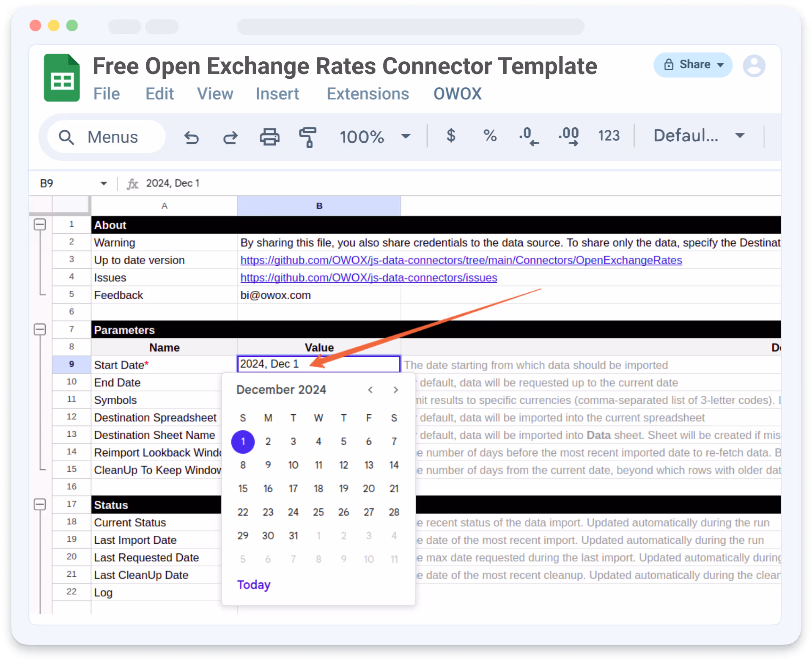This screenshot has height=661, width=812.
Task: Decrease decimal places icon
Action: click(529, 136)
